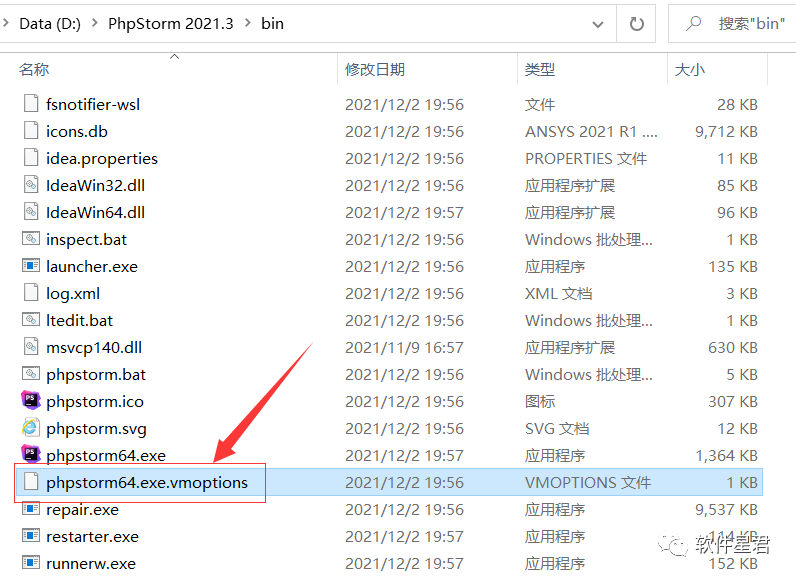Click the idea.properties file icon
This screenshot has height=579, width=796.
click(31, 157)
